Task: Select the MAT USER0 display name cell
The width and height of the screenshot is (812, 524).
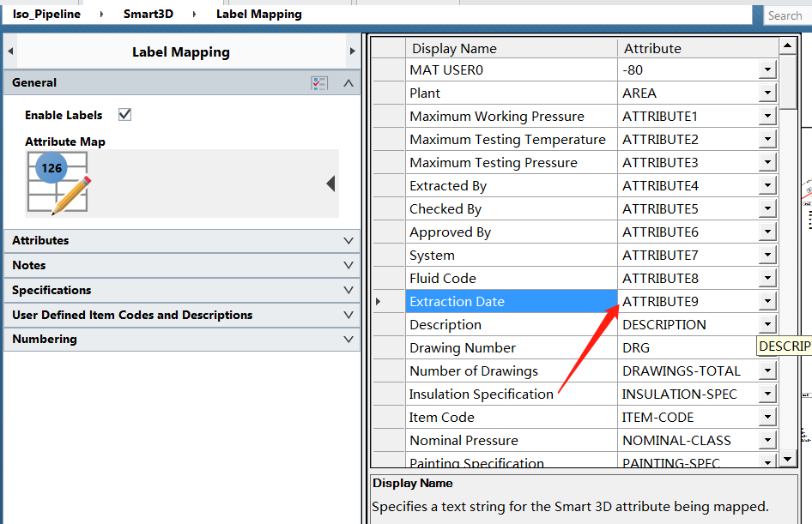Action: coord(511,69)
